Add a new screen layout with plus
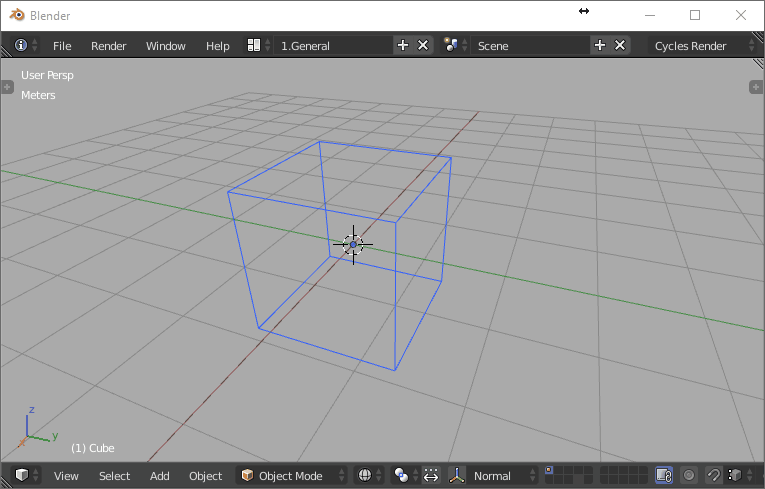The width and height of the screenshot is (765, 489). (x=403, y=45)
